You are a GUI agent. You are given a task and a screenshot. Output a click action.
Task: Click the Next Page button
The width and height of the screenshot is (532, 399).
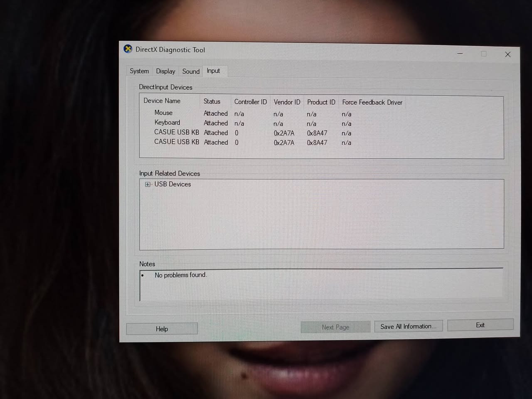335,327
